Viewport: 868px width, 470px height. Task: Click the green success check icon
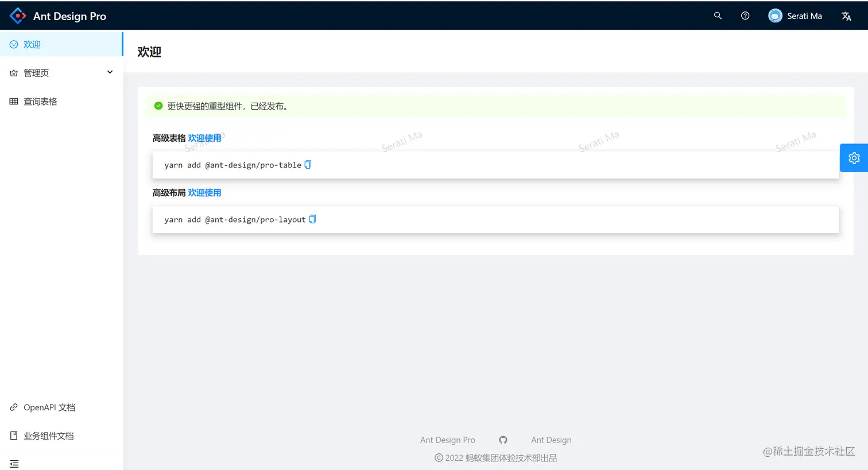(158, 106)
